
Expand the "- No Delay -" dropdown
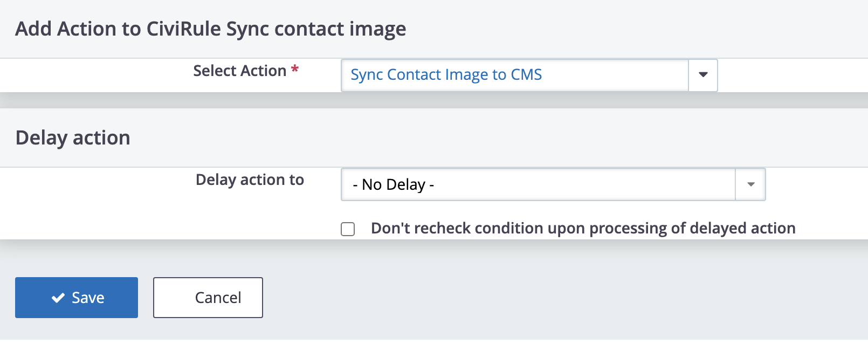(553, 184)
